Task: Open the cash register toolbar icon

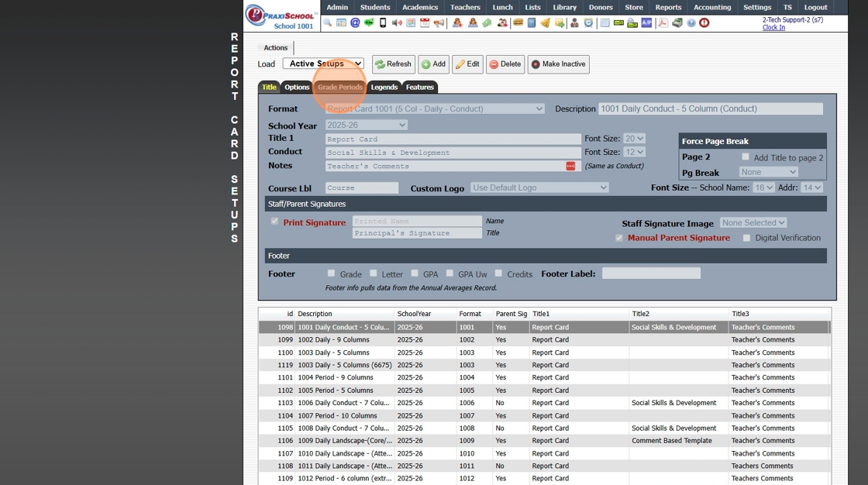Action: (677, 22)
